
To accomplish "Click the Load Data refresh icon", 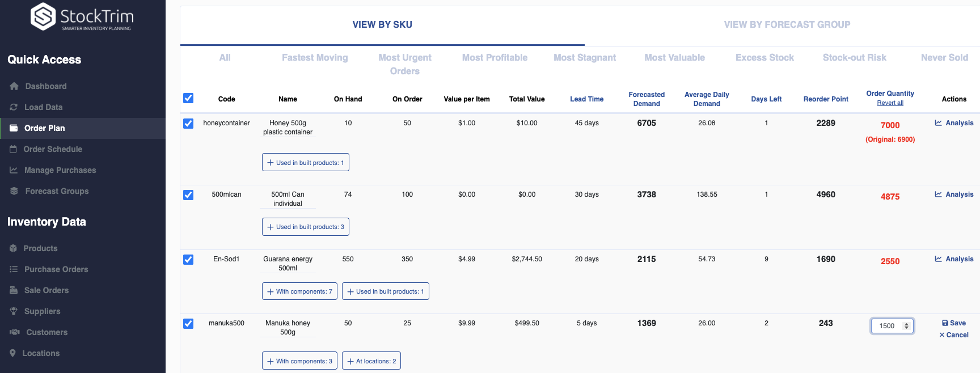I will (14, 107).
